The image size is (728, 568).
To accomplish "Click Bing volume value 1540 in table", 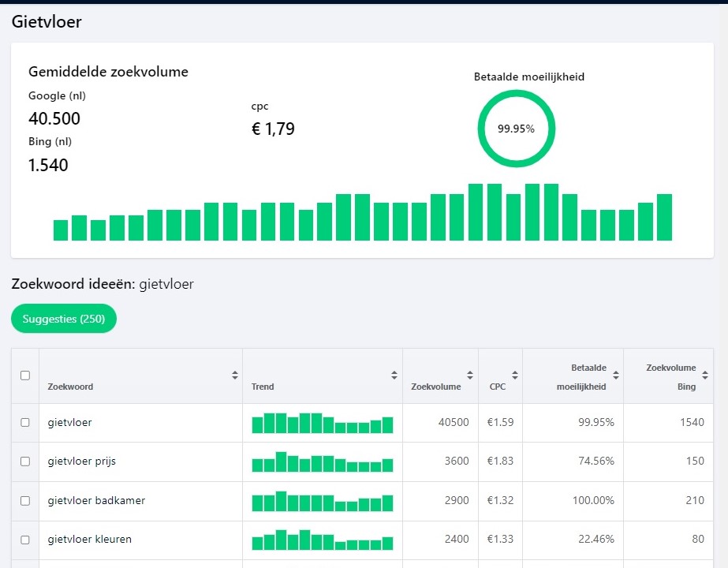I will [693, 422].
